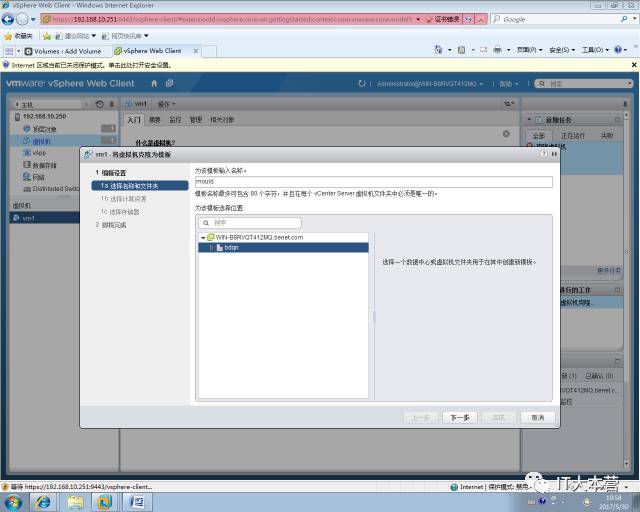Click the right panel scrollbar down arrow
The image size is (640, 512).
click(x=627, y=465)
